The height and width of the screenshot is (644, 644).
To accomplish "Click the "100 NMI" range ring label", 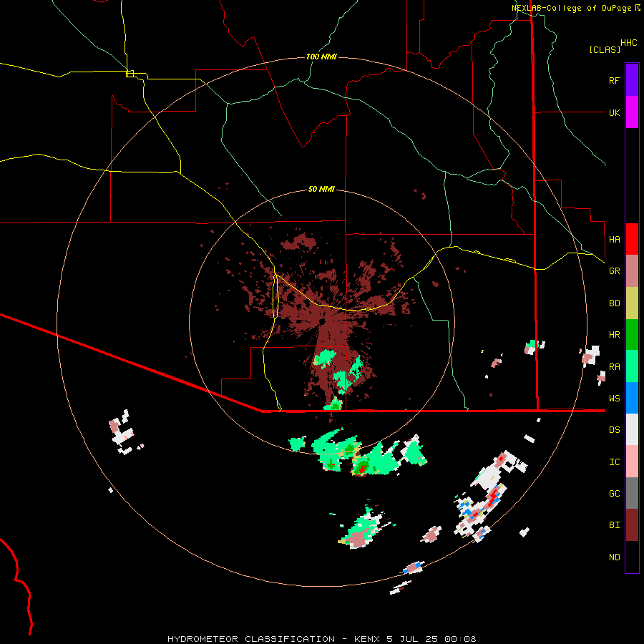I will click(321, 57).
